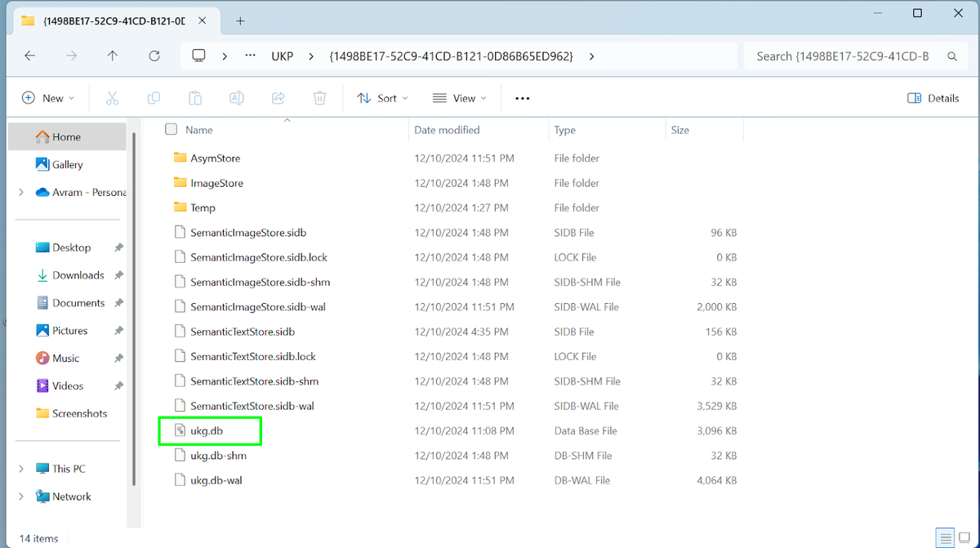Toggle the Details pane

click(933, 98)
